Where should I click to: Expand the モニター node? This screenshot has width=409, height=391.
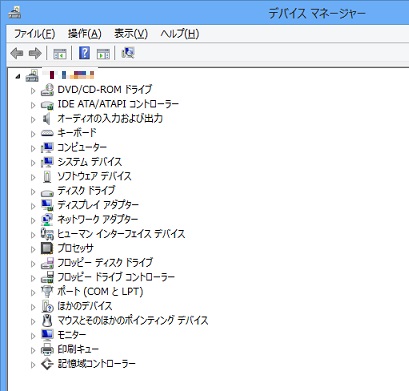pos(33,335)
